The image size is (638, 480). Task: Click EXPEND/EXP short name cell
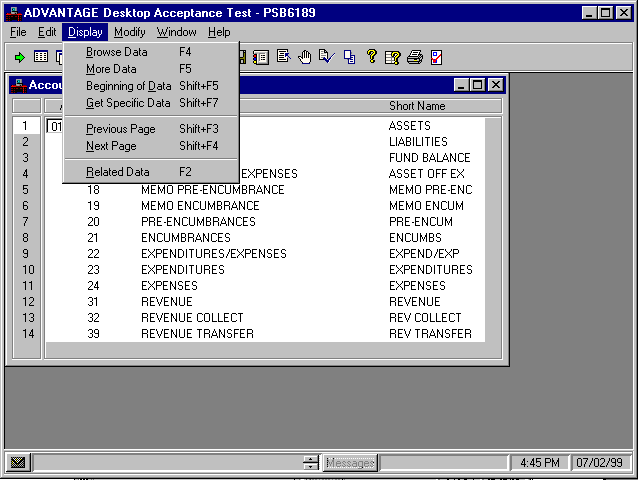(424, 254)
